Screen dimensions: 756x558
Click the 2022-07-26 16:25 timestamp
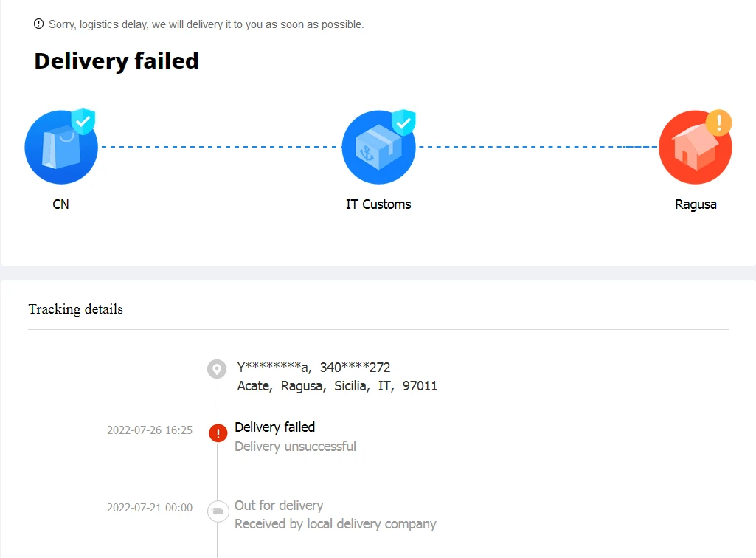150,430
